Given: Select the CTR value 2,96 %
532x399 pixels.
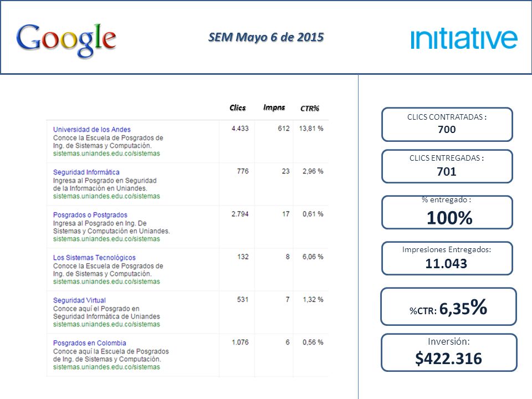Looking at the screenshot, I should (313, 171).
